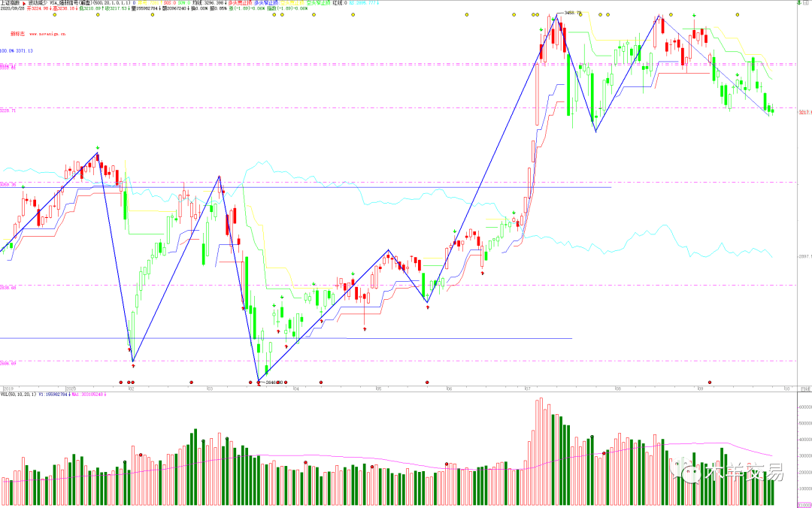Screen dimensions: 812x508
Task: Click the 2019 label on the time axis
Action: (x=8, y=389)
